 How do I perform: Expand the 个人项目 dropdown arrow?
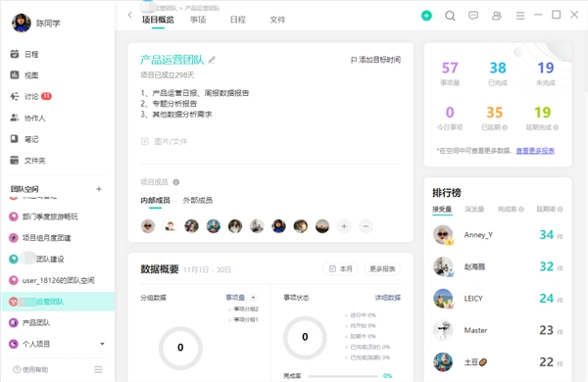102,344
